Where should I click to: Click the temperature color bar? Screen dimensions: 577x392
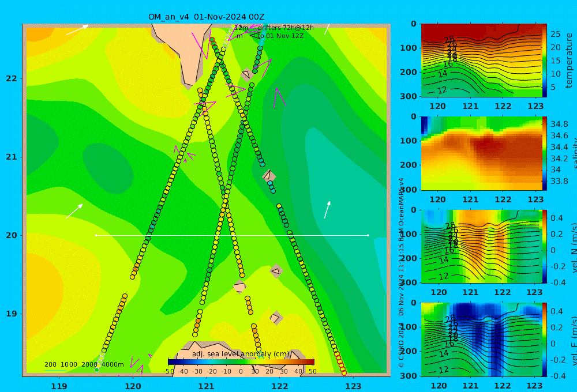point(545,61)
